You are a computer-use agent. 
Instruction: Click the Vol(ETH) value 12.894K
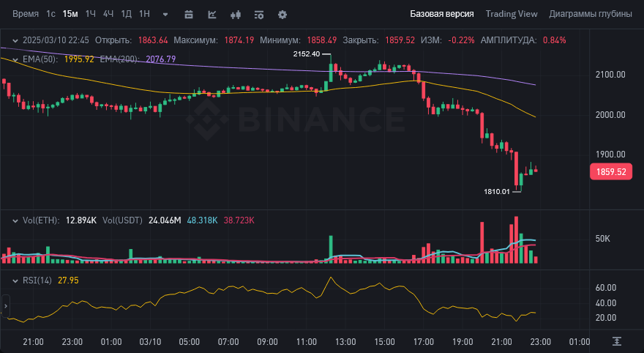pyautogui.click(x=81, y=220)
